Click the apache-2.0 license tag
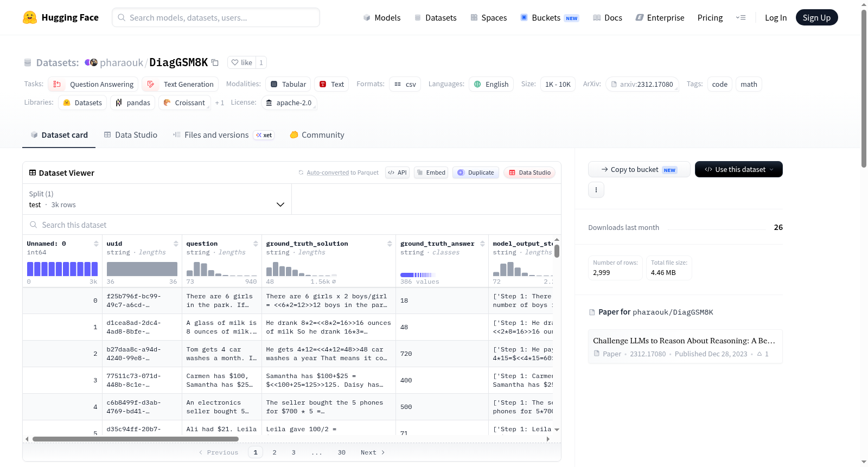The image size is (868, 467). tap(289, 103)
